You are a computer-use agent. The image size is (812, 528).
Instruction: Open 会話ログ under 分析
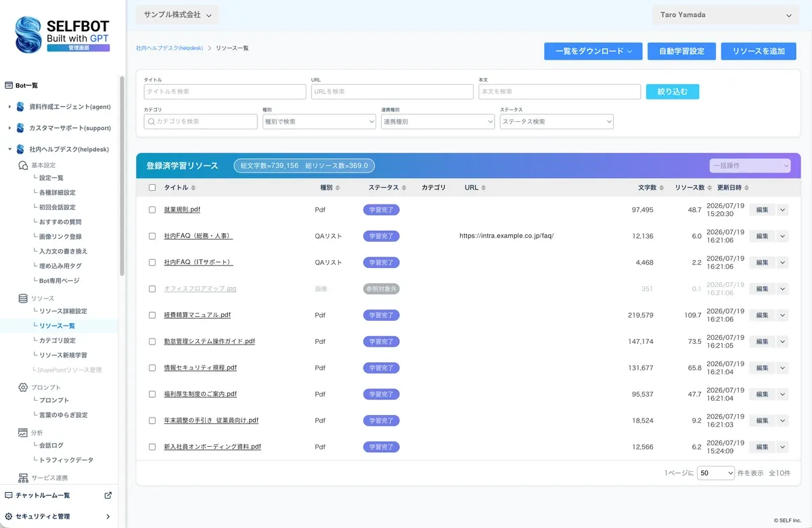pyautogui.click(x=51, y=445)
